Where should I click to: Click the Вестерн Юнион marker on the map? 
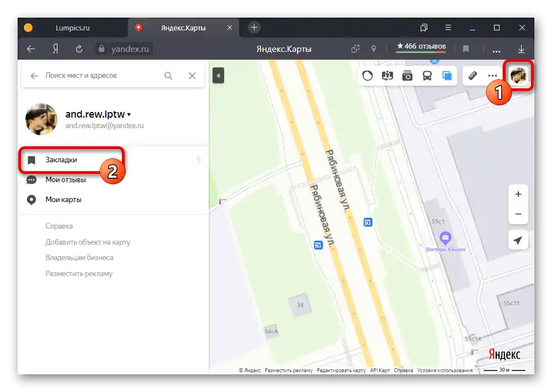[x=445, y=237]
